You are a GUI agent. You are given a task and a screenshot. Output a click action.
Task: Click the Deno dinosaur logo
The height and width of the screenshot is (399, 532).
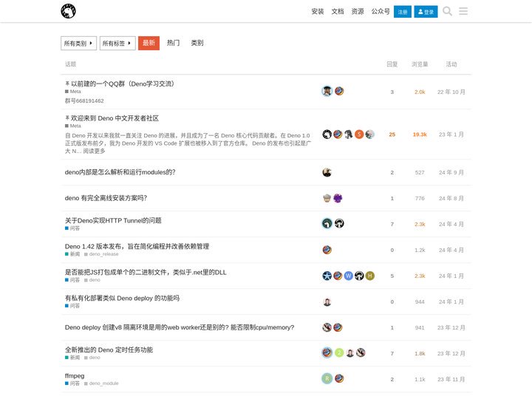click(x=68, y=11)
